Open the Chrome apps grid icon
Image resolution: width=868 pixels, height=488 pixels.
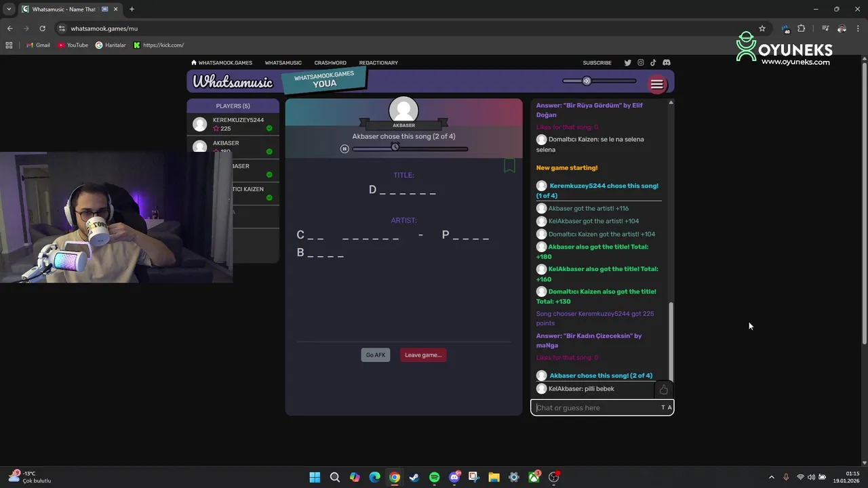(x=9, y=45)
